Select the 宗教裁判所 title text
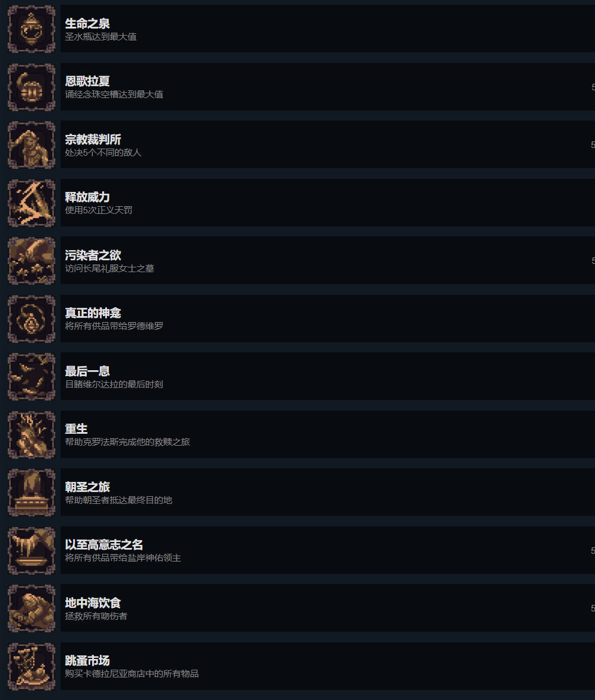595x700 pixels. [93, 139]
